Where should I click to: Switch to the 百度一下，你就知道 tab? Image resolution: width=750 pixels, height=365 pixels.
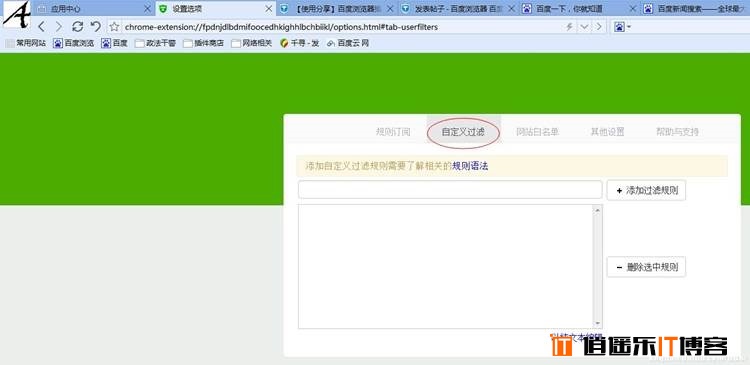(x=580, y=9)
